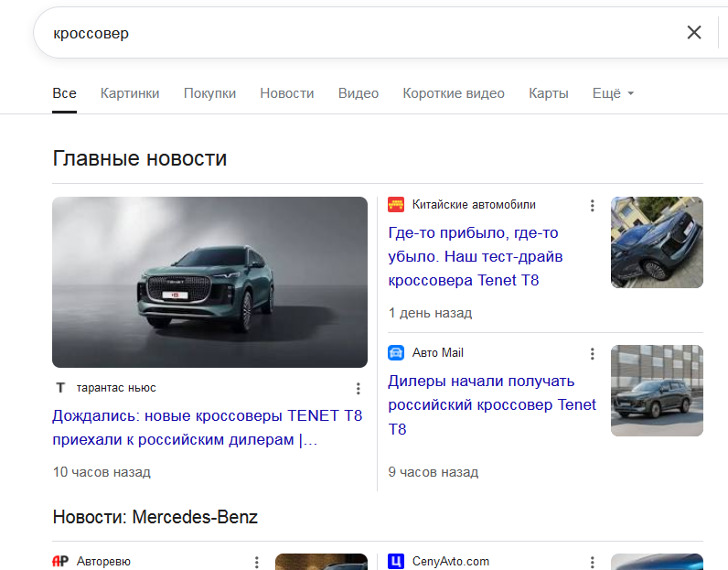Screen dimensions: 728x570
Task: Open three-dot menu for тарантас ньюс article
Action: coord(359,389)
